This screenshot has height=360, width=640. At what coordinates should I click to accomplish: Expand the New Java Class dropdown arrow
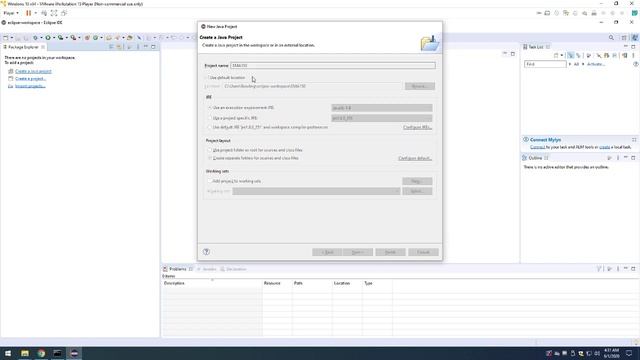click(x=101, y=38)
